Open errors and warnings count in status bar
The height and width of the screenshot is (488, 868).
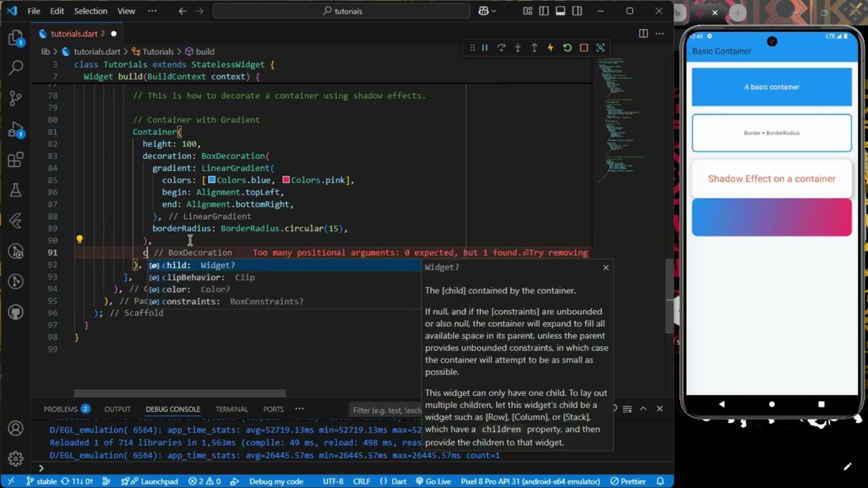[205, 481]
